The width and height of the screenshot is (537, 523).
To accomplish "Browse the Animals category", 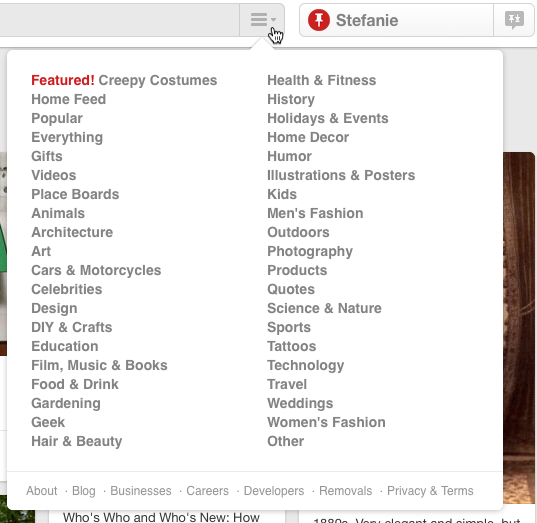I will click(x=58, y=213).
